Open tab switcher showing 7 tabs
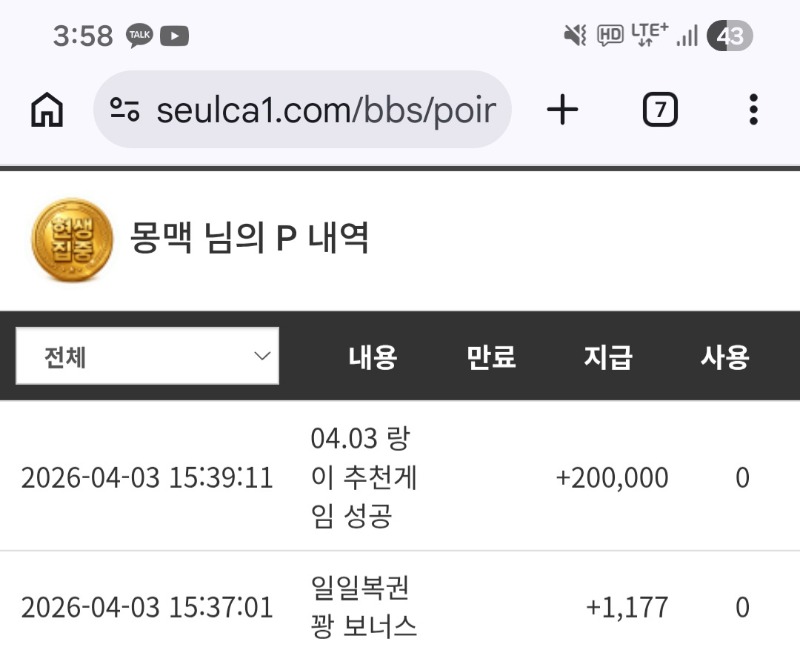The width and height of the screenshot is (800, 659). pyautogui.click(x=659, y=110)
